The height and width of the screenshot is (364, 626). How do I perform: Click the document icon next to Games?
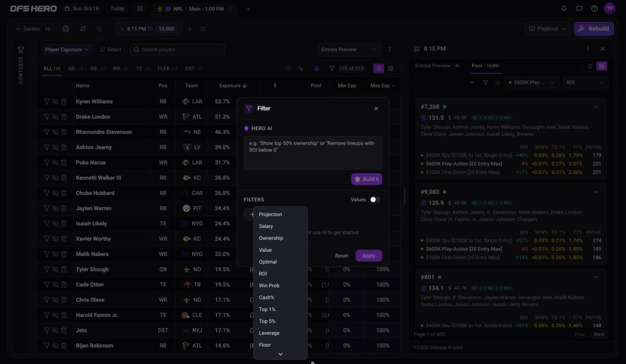pos(66,29)
